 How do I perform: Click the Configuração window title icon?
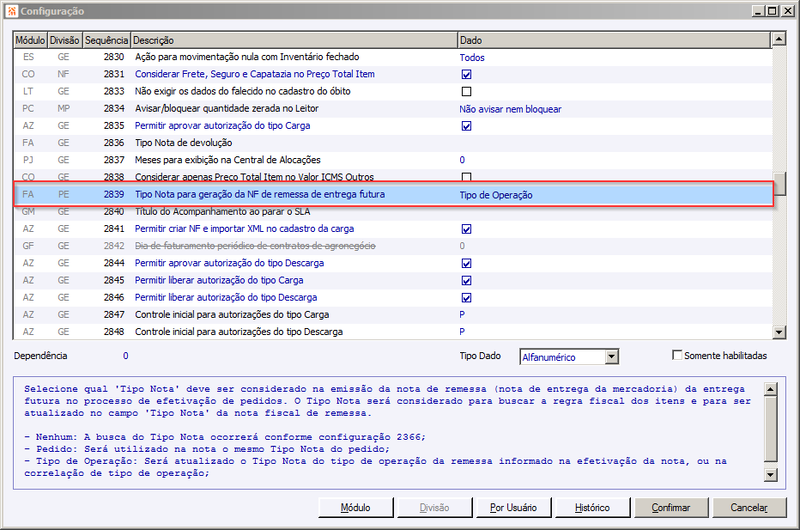(x=12, y=11)
